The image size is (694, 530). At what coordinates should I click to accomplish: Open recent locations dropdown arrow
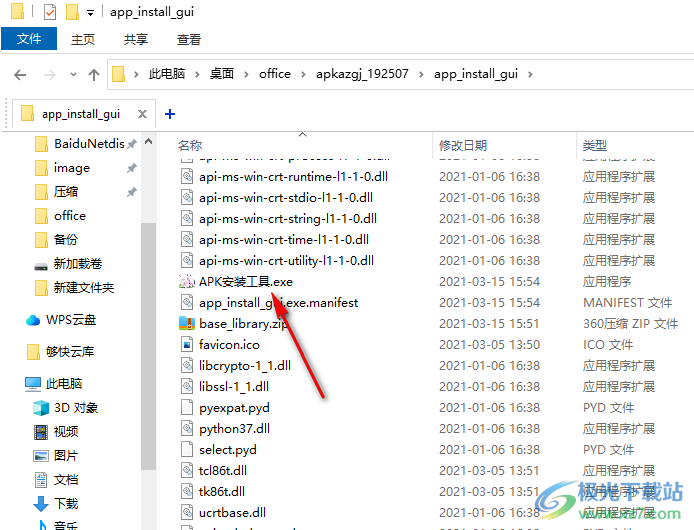click(73, 75)
